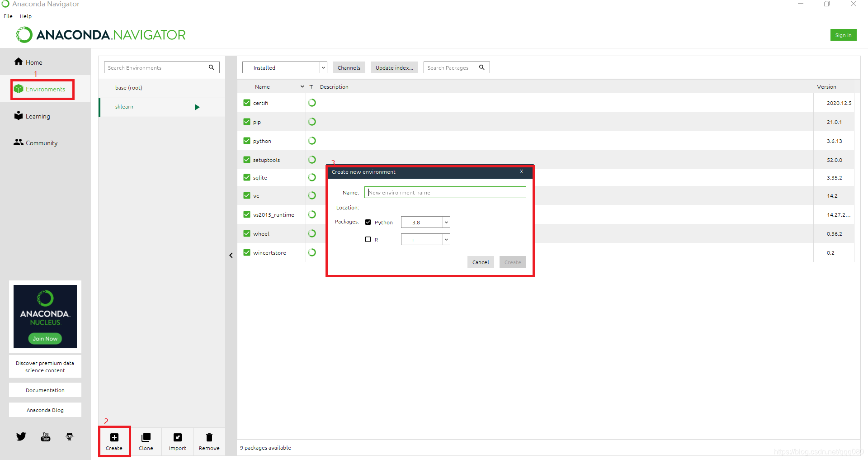The image size is (868, 460).
Task: Enable the R package checkbox in dialog
Action: (x=368, y=239)
